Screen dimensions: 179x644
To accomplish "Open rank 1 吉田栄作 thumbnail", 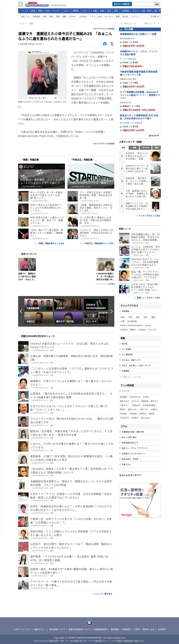I will click(156, 156).
